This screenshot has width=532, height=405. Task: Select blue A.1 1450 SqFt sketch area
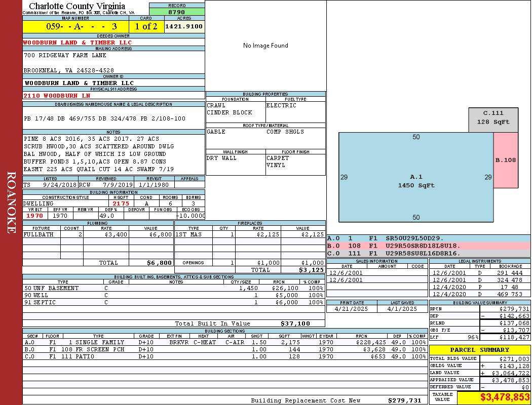coord(415,181)
